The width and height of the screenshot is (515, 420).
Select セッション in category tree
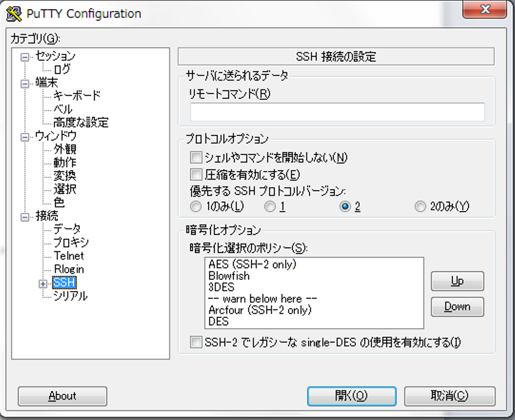55,56
